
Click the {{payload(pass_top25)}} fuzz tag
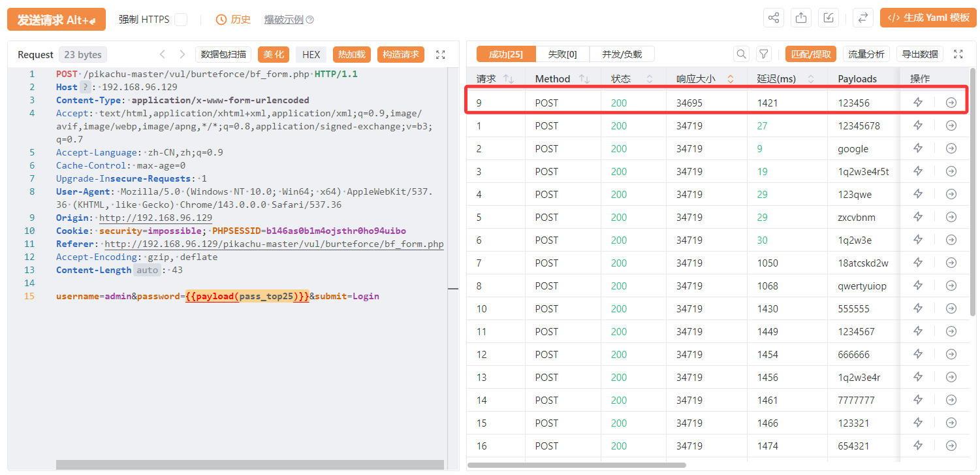click(x=247, y=296)
